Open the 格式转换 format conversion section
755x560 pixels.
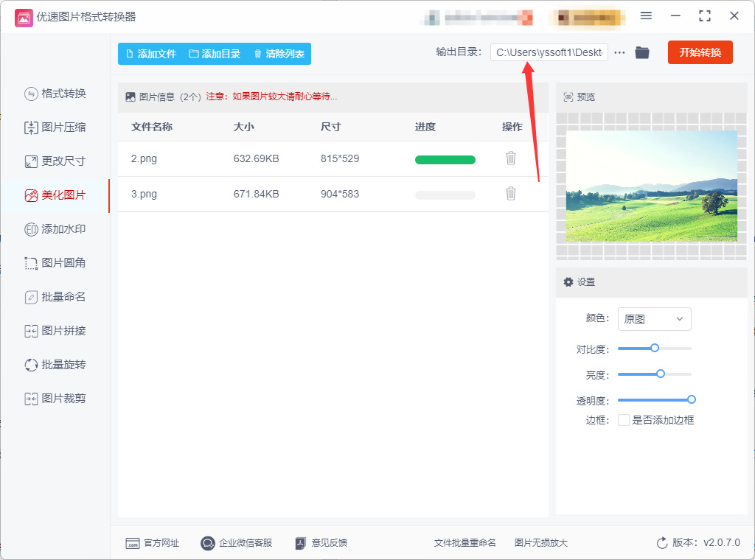pos(55,94)
